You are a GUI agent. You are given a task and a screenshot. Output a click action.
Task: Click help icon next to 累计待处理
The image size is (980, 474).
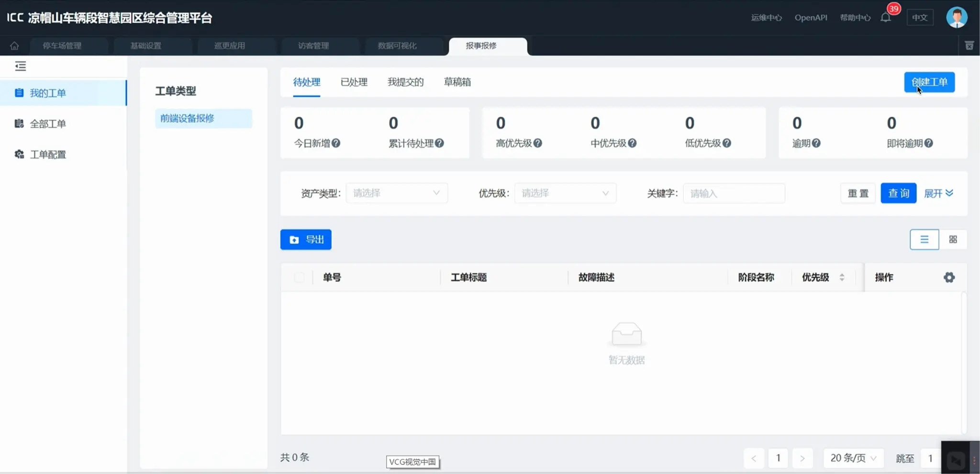[x=439, y=143]
